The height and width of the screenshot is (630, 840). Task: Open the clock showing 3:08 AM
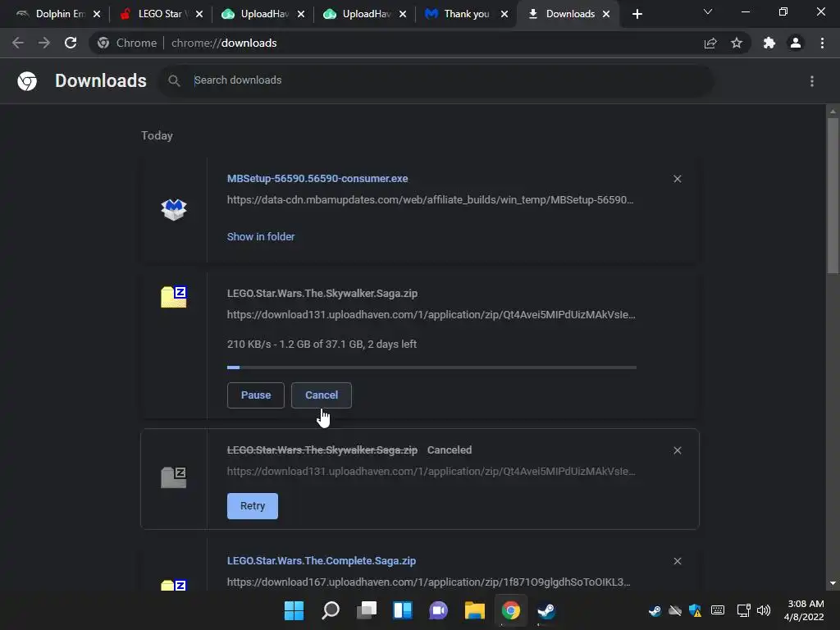(x=804, y=610)
